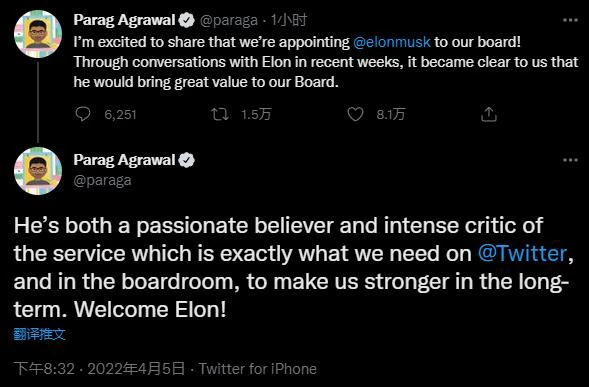This screenshot has height=387, width=589.
Task: Click the 下午8:32 · 2022年4月5日 timestamp
Action: pos(100,369)
